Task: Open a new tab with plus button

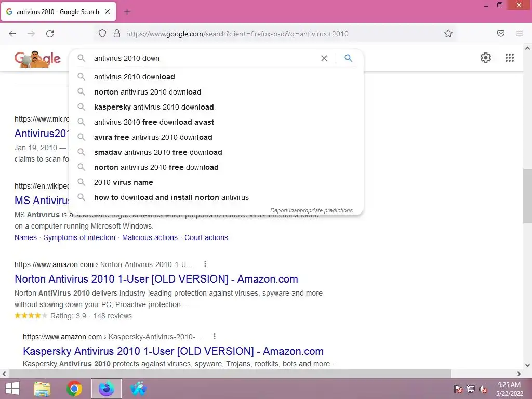Action: [x=127, y=12]
